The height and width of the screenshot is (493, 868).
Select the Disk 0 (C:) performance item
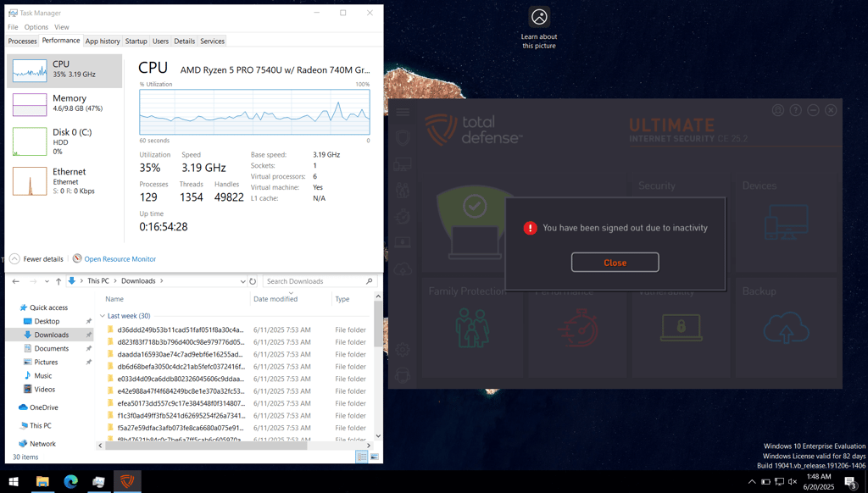pyautogui.click(x=64, y=141)
